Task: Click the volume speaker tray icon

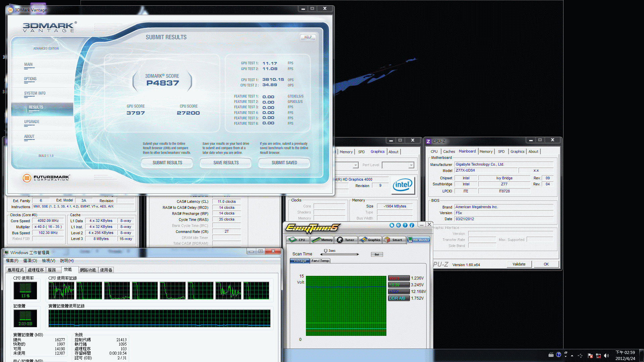Action: click(x=606, y=356)
